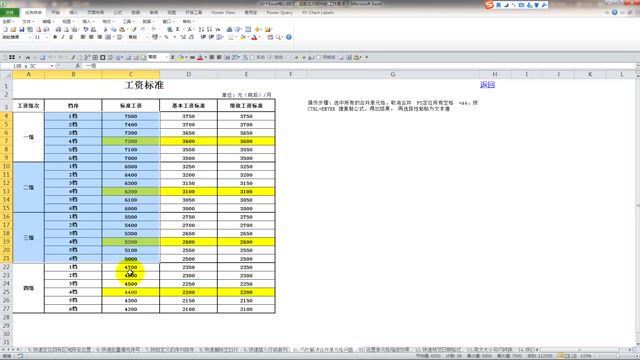This screenshot has height=360, width=640.
Task: Switch to the 开发工具 ribbon tab
Action: [193, 12]
